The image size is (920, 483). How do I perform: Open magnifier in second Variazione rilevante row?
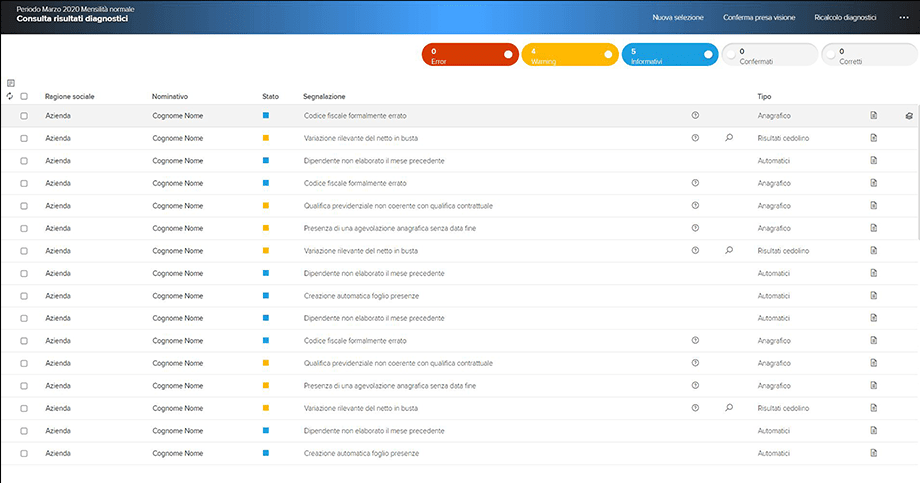point(729,251)
